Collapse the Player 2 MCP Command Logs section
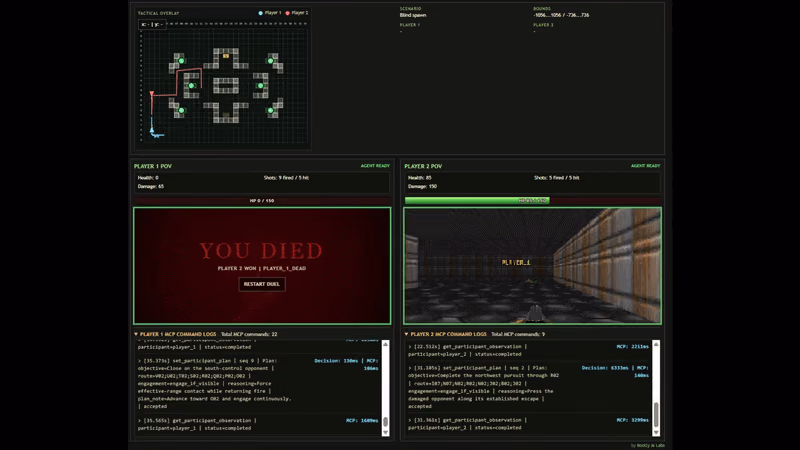 pyautogui.click(x=407, y=334)
